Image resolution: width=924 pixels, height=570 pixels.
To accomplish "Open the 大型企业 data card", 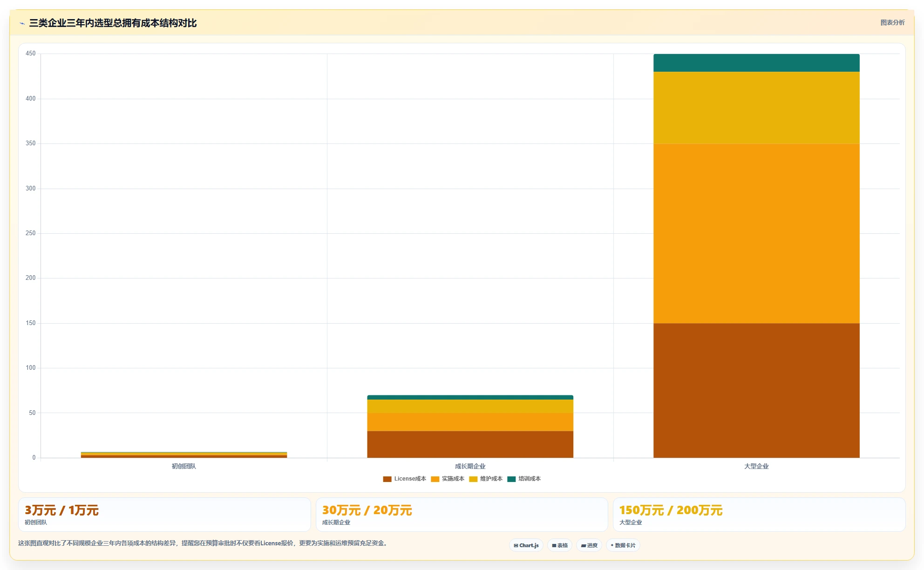I will [x=759, y=515].
